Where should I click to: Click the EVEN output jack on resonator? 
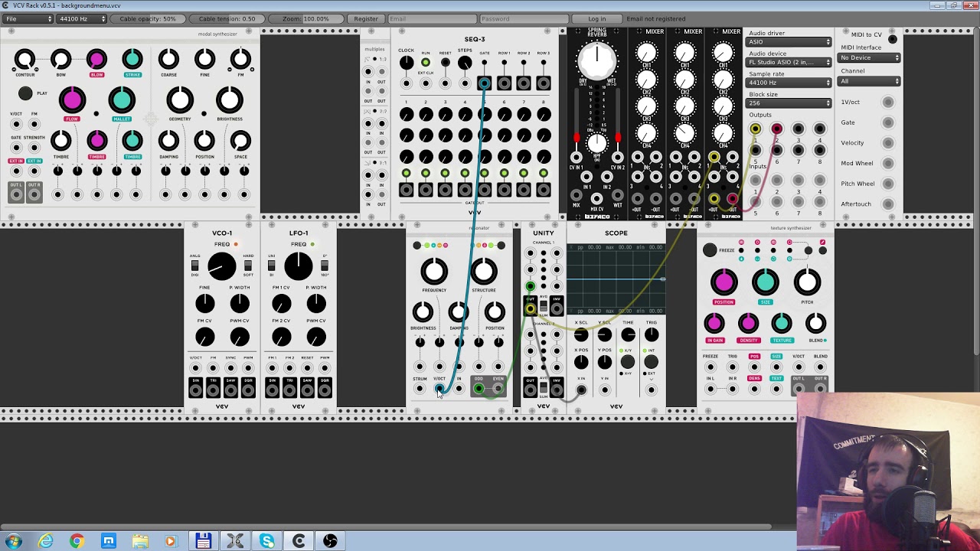tap(498, 390)
